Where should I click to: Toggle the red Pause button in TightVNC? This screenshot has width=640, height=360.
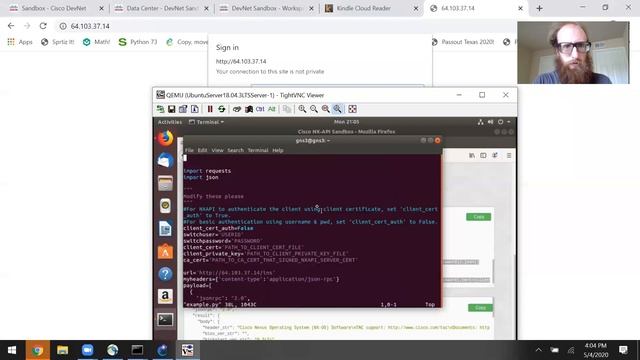click(210, 109)
